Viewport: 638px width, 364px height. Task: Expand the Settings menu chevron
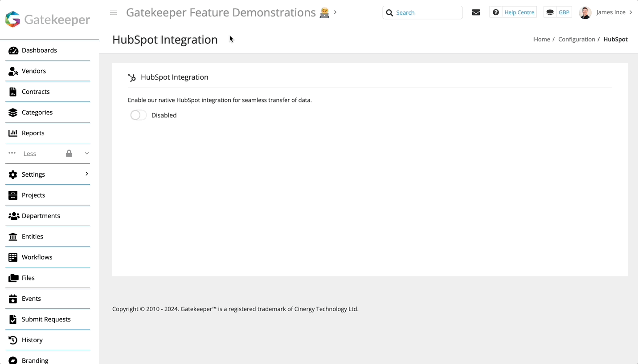point(86,174)
